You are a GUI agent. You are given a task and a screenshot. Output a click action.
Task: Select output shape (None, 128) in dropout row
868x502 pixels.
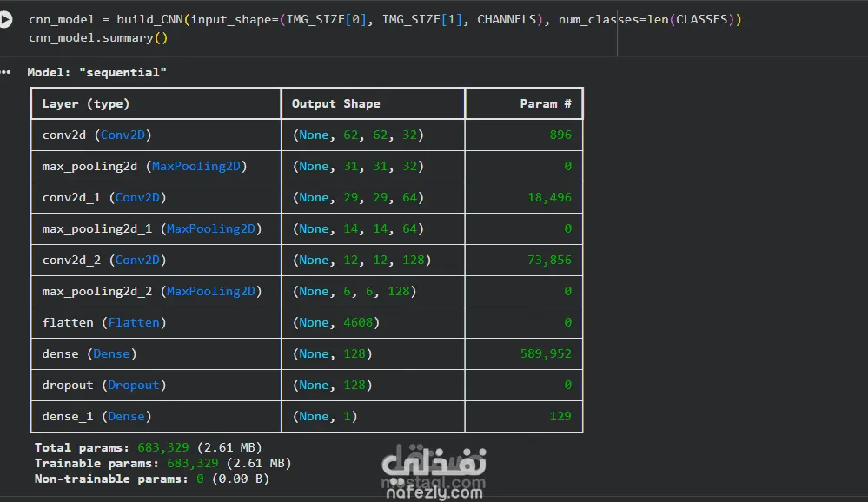pyautogui.click(x=332, y=386)
